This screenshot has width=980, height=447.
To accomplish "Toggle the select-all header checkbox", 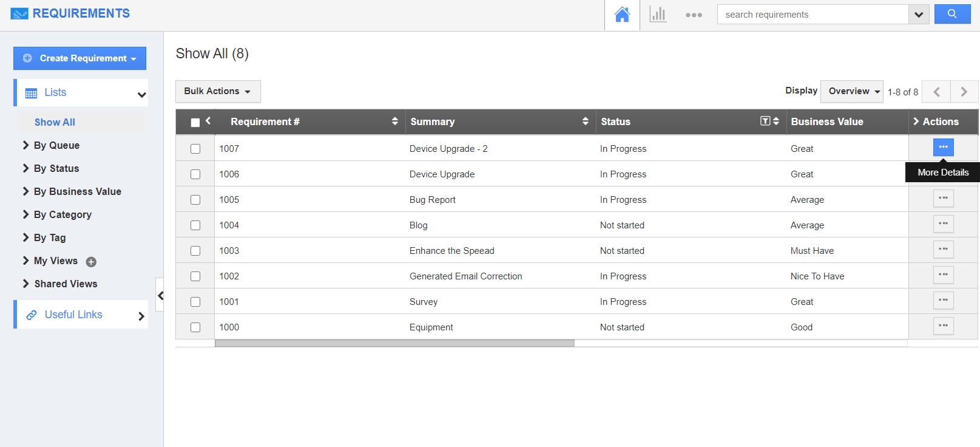I will [x=195, y=123].
